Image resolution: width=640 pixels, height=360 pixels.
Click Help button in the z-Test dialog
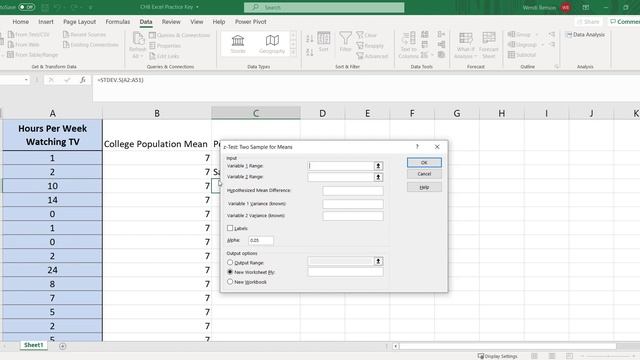point(424,187)
